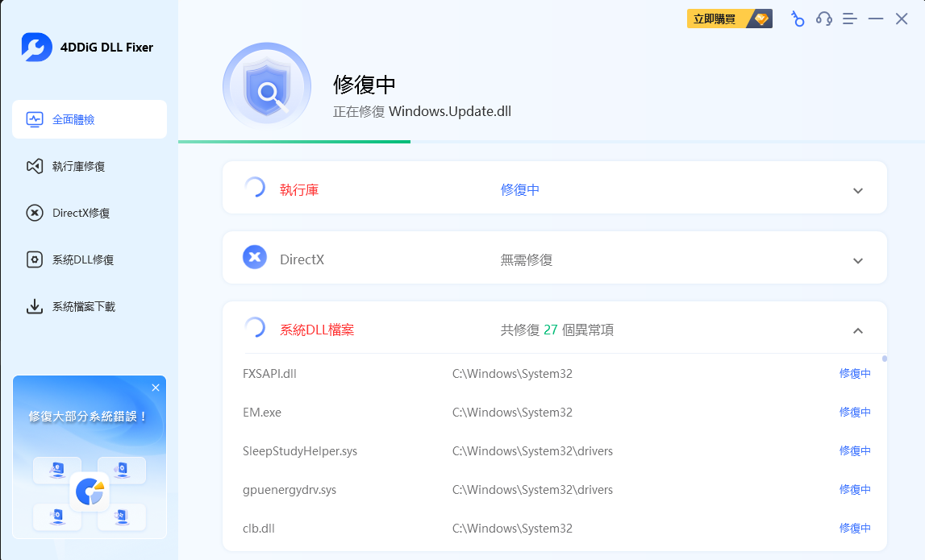Click the shield scan icon beside 修復中

(x=266, y=86)
